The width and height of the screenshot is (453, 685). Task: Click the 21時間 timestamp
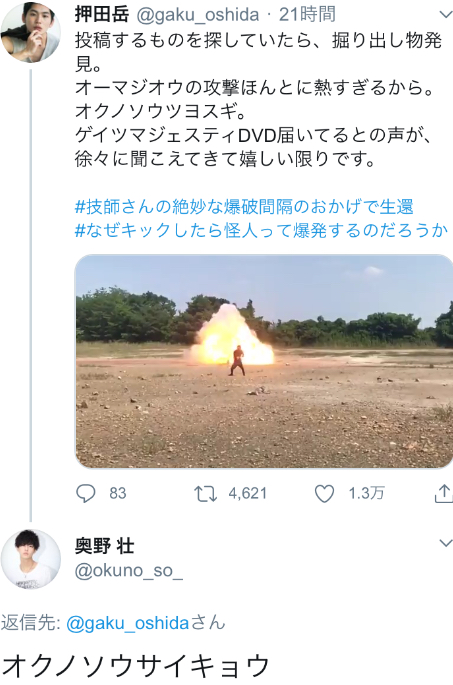[x=307, y=14]
